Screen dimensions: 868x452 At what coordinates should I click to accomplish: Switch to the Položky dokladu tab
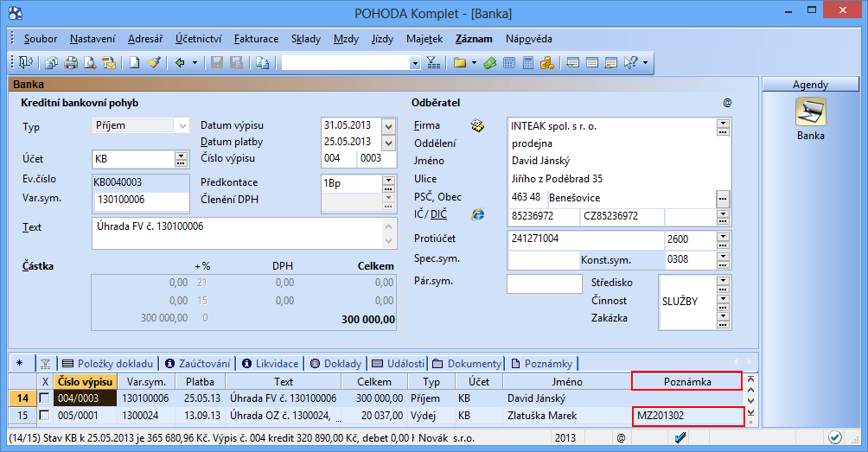[x=109, y=364]
